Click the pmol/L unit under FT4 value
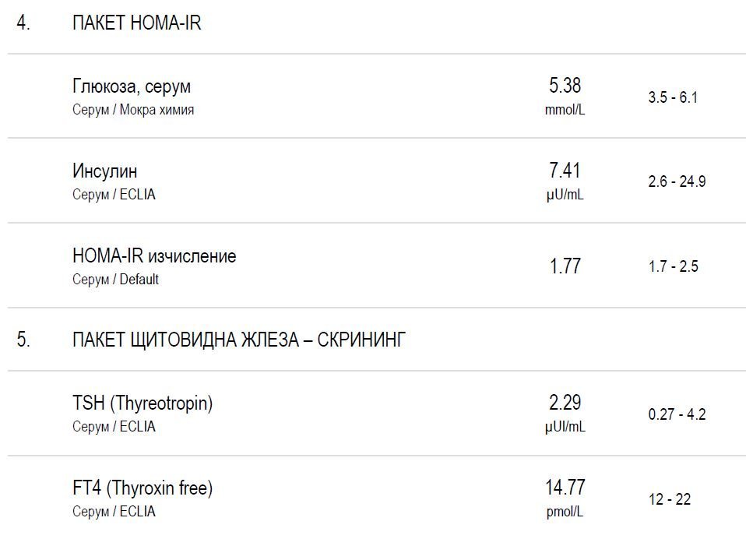The height and width of the screenshot is (560, 746). tap(565, 512)
